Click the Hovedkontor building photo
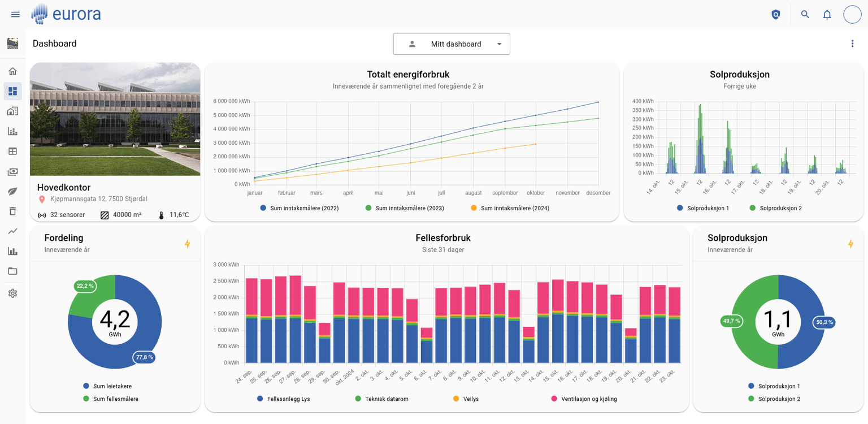The width and height of the screenshot is (868, 424). point(115,119)
